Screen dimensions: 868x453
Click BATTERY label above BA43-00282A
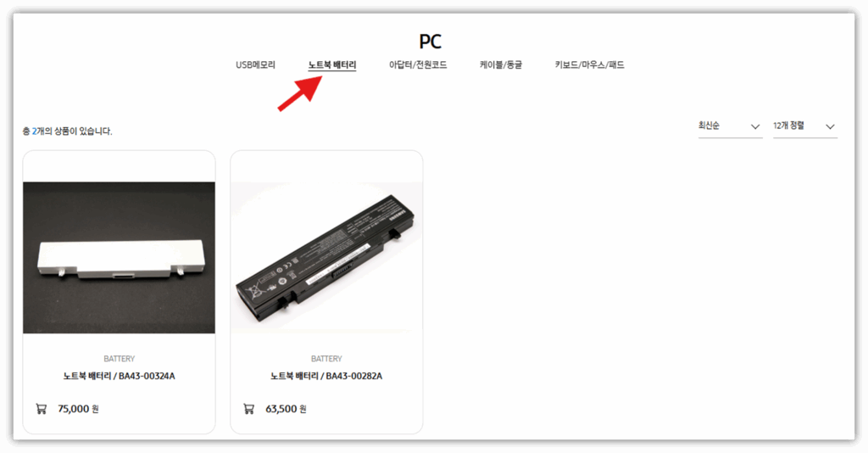(x=326, y=359)
